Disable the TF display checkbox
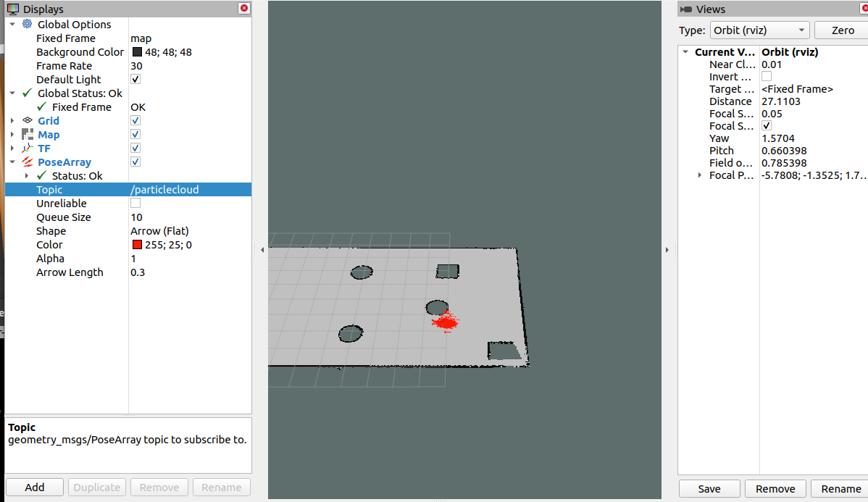 pos(135,148)
